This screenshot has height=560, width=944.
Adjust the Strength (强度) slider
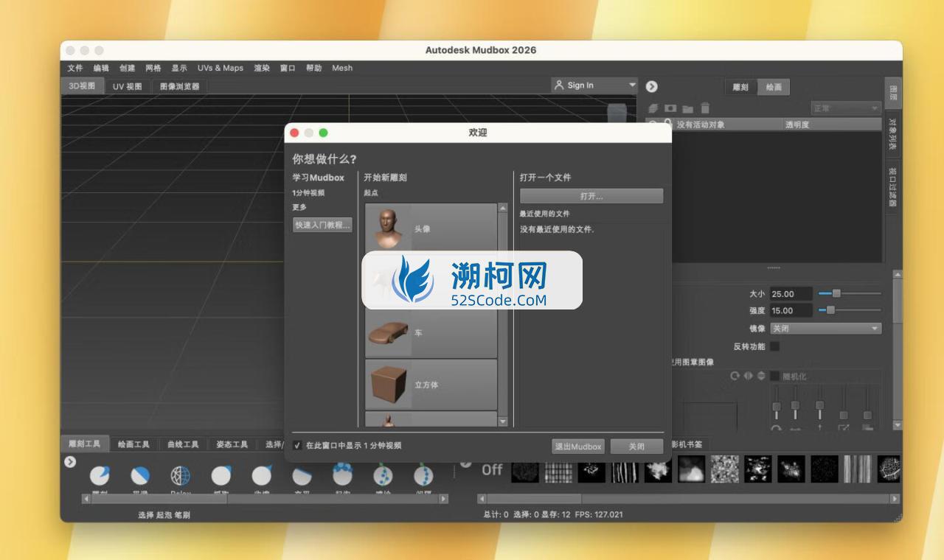pos(850,310)
